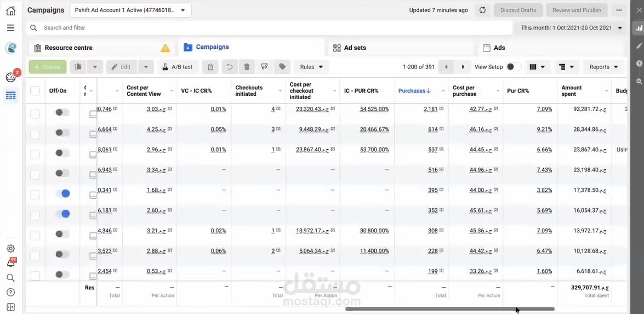Toggle the campaign with 537 purchases
644x314 pixels.
pos(62,153)
